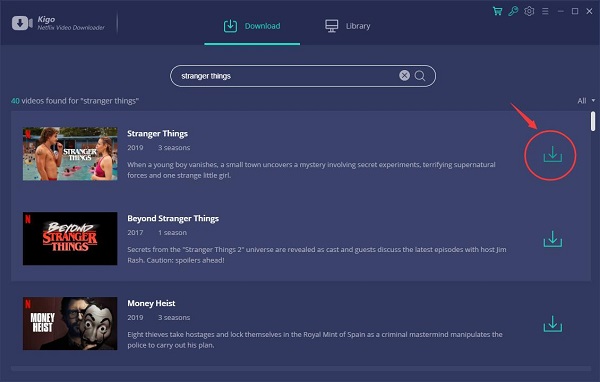Screen dimensions: 600x382
Task: Click the results list vertical scrollbar
Action: click(593, 121)
